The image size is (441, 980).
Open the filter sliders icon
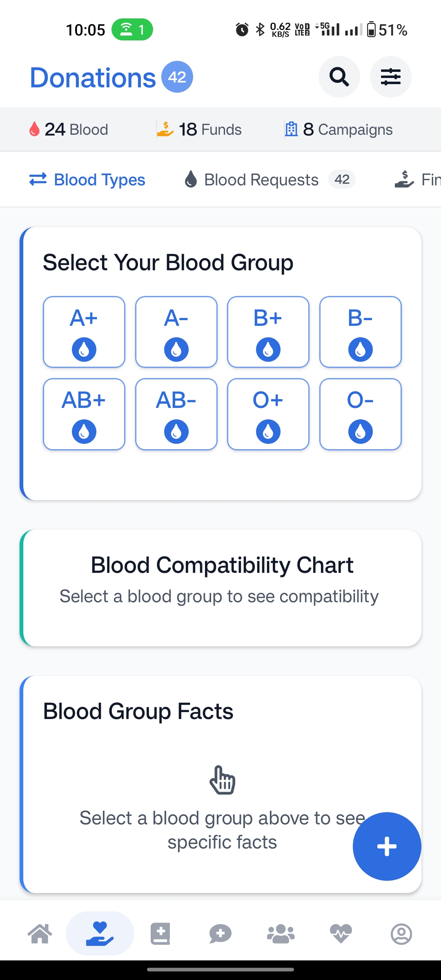(390, 77)
